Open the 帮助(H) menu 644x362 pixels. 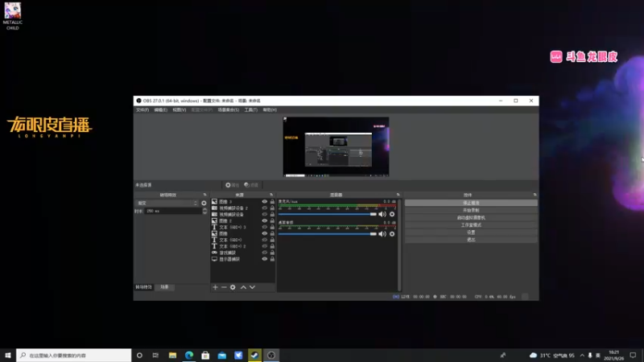[270, 110]
